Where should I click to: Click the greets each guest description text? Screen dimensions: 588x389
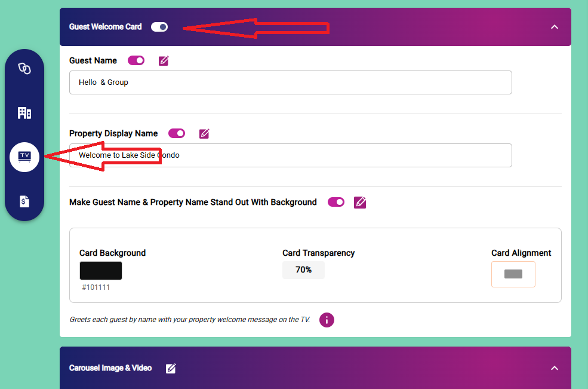pos(190,320)
